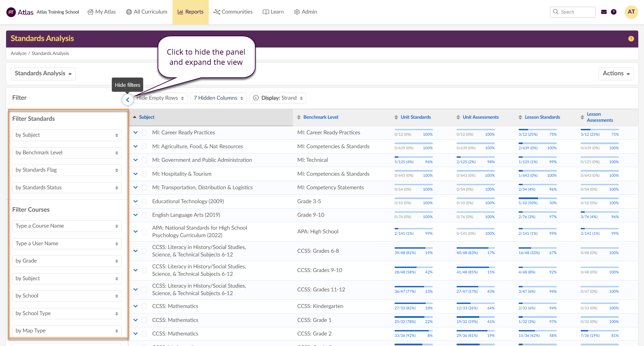Click the Analyze breadcrumb link
The width and height of the screenshot is (644, 346).
(x=19, y=54)
